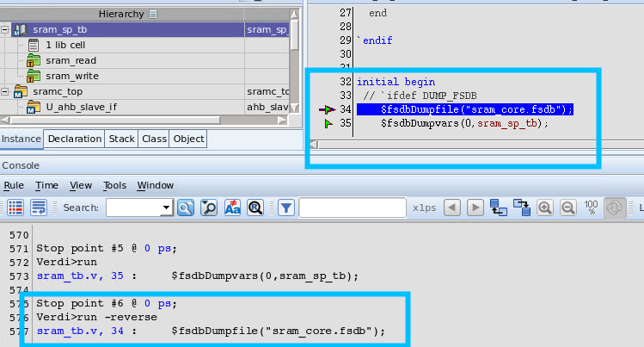Click the console filter funnel icon
Image resolution: width=644 pixels, height=347 pixels.
coord(286,208)
